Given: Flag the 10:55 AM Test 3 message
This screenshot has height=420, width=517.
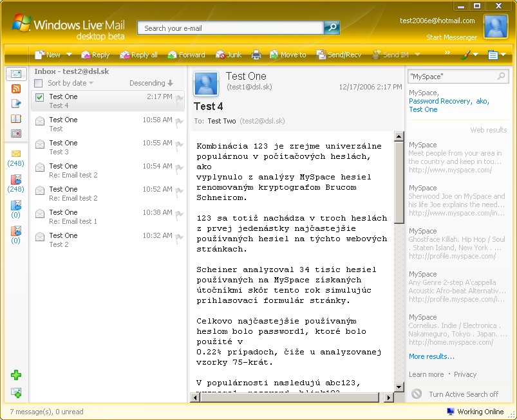Looking at the screenshot, I should [x=180, y=145].
